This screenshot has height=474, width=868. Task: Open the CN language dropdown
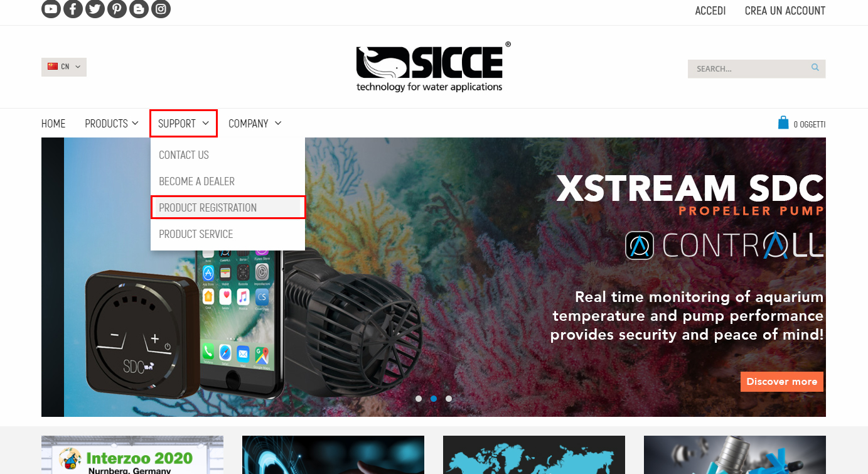point(64,67)
